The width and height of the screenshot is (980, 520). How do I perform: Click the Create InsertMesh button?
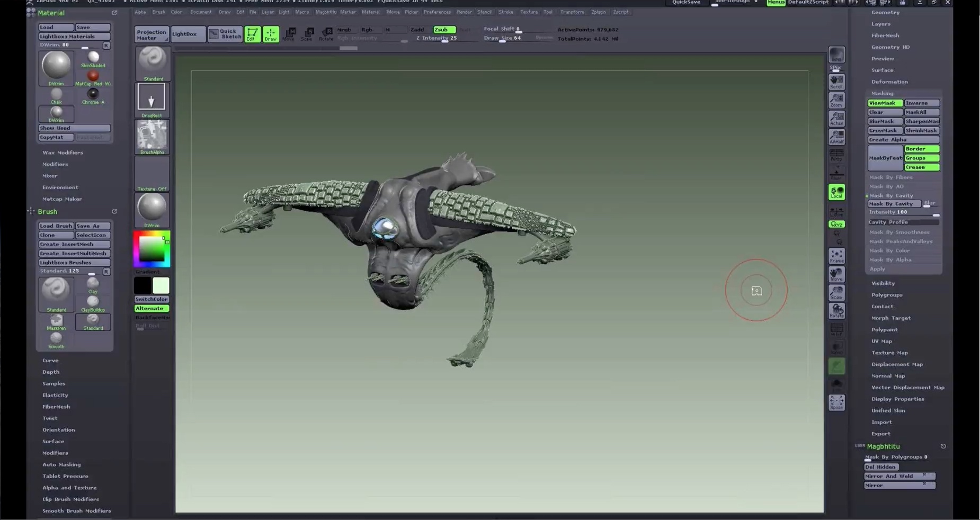74,244
